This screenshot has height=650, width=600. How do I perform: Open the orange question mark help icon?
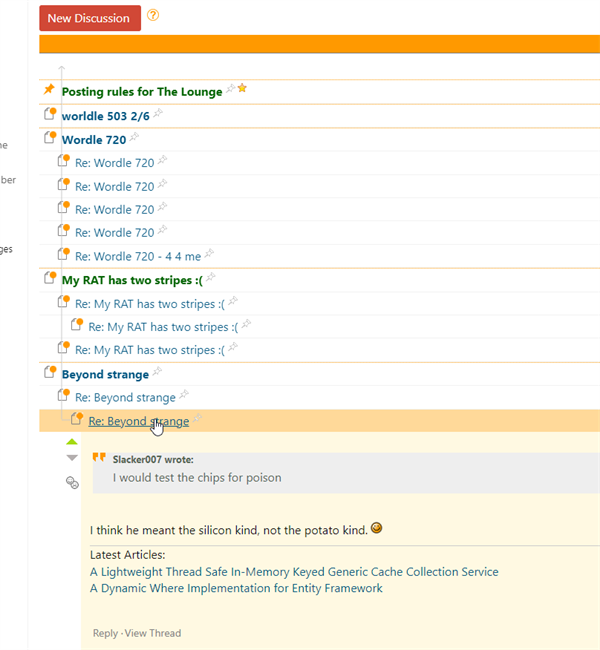pyautogui.click(x=153, y=15)
